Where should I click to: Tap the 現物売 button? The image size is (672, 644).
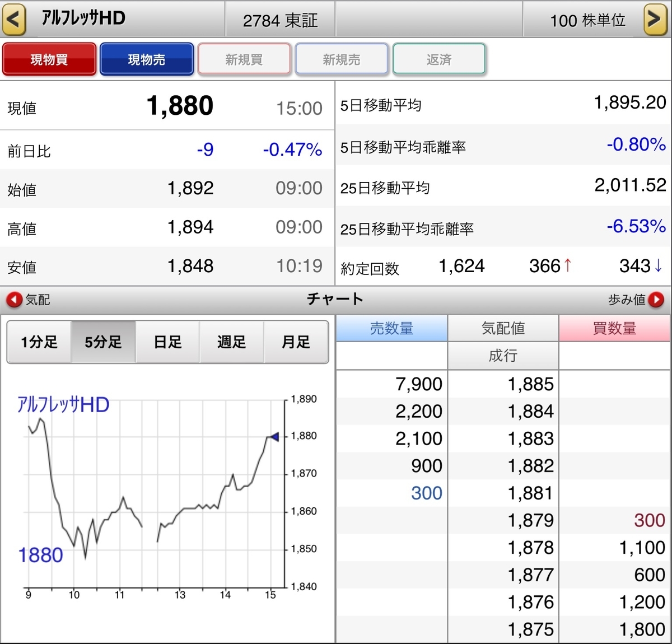[x=147, y=59]
